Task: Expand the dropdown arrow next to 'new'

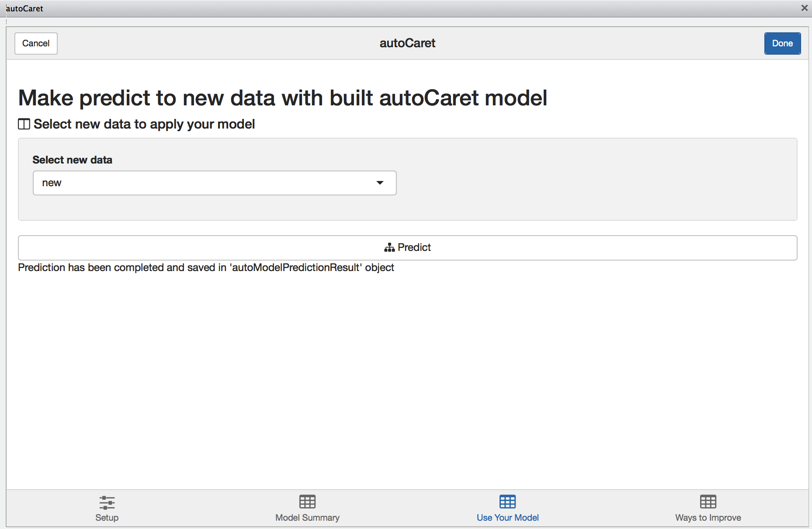Action: pos(380,183)
